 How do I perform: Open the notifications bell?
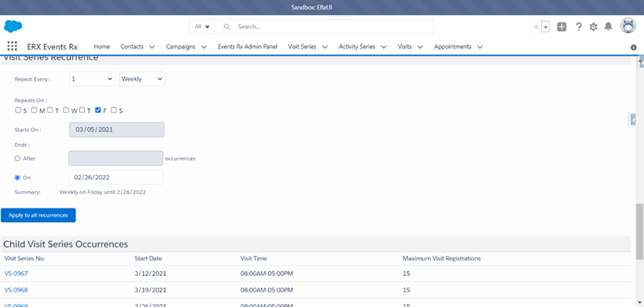pos(609,27)
